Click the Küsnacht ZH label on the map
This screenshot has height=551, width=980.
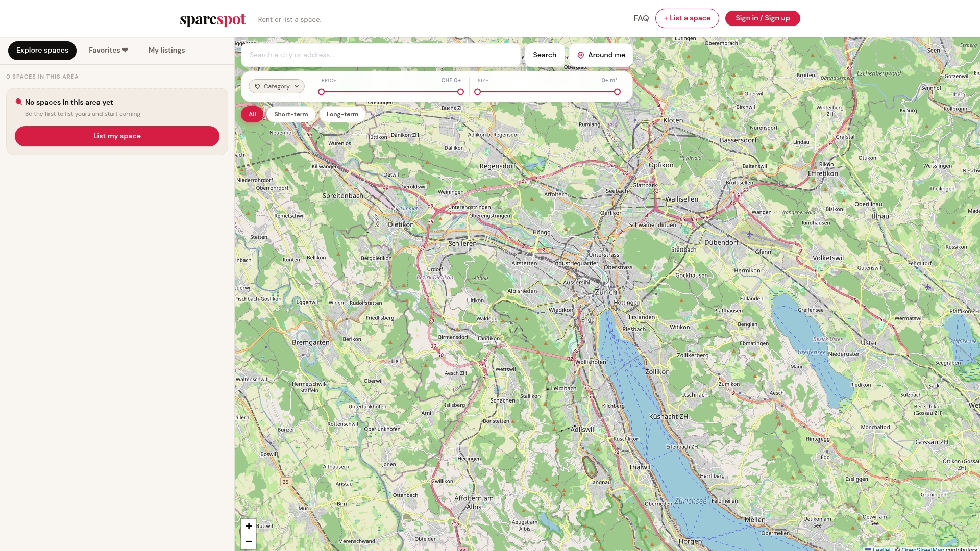click(669, 417)
